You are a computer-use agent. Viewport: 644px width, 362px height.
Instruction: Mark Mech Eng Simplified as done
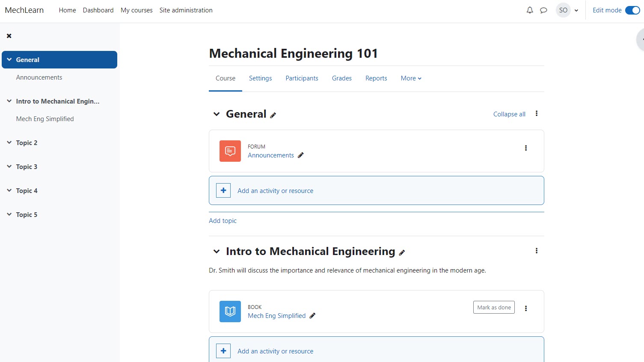coord(494,307)
